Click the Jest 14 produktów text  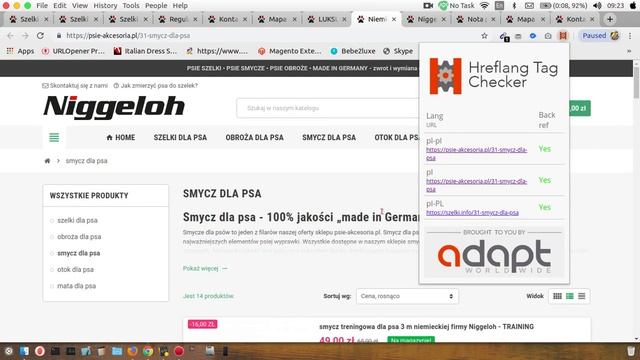(x=209, y=296)
